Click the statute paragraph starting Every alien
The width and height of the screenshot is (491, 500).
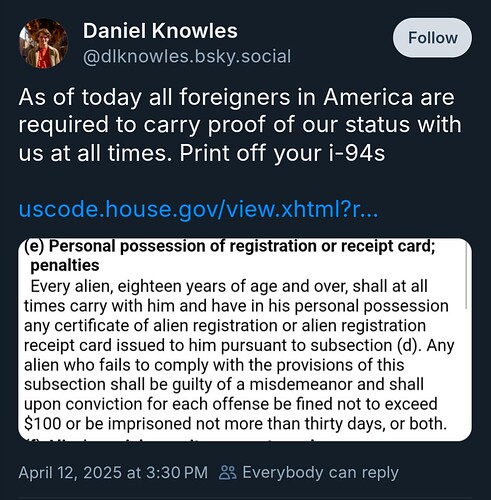(x=238, y=355)
